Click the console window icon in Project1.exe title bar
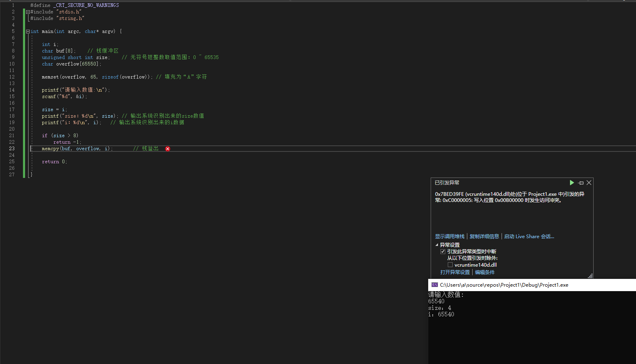Screen dimensions: 636x364 point(435,285)
